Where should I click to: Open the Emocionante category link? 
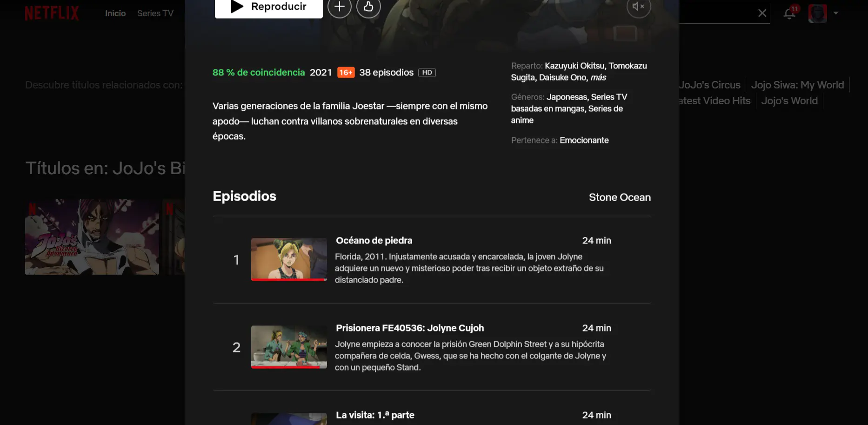(584, 140)
